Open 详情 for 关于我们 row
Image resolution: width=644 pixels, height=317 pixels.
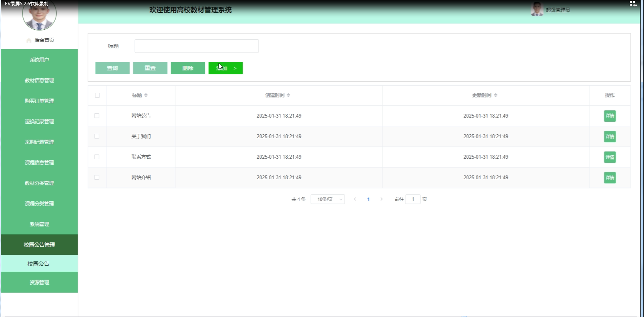pyautogui.click(x=610, y=137)
